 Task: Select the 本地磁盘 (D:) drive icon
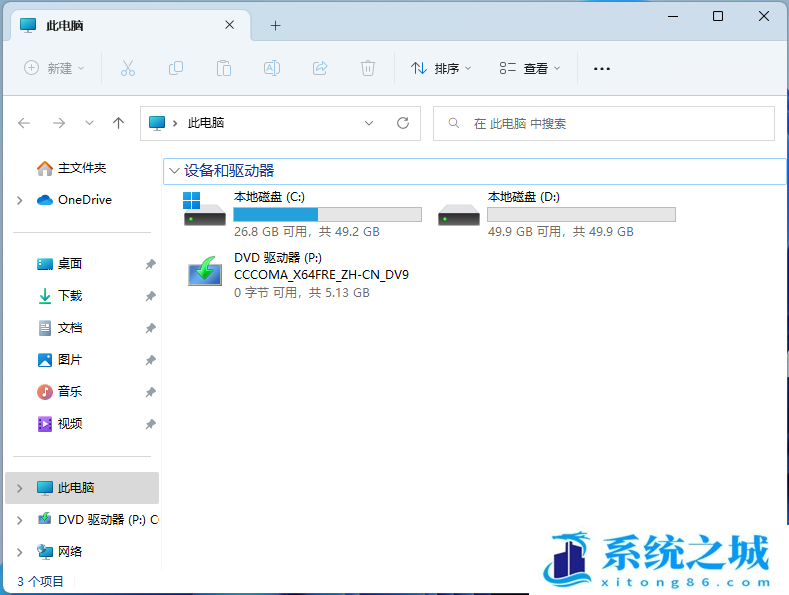458,215
